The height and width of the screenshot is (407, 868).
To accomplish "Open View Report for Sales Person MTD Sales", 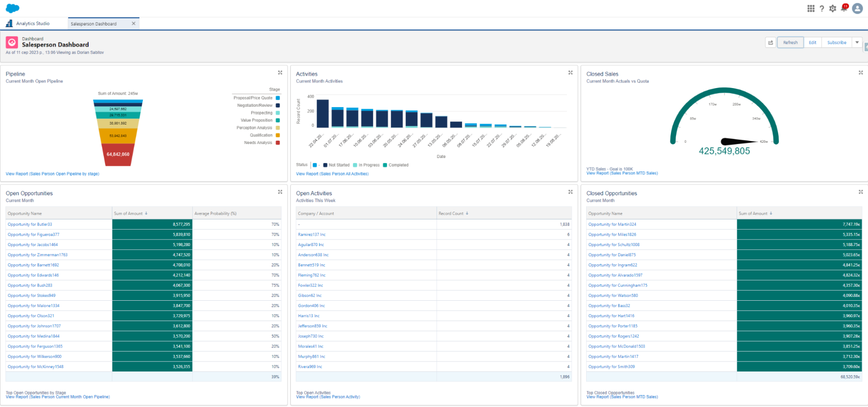I will 622,173.
